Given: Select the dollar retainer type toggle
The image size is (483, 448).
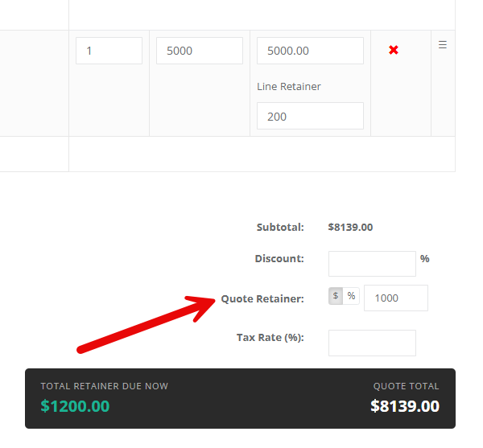Looking at the screenshot, I should [336, 296].
